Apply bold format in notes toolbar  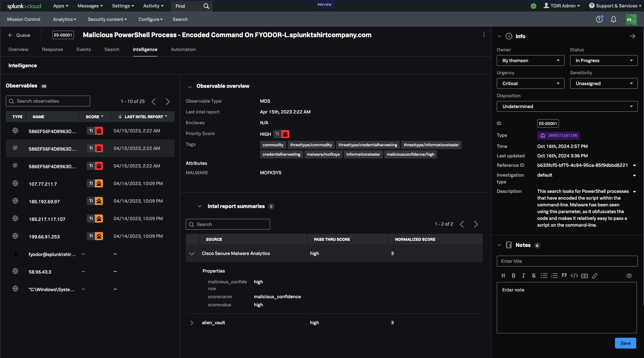tap(513, 276)
